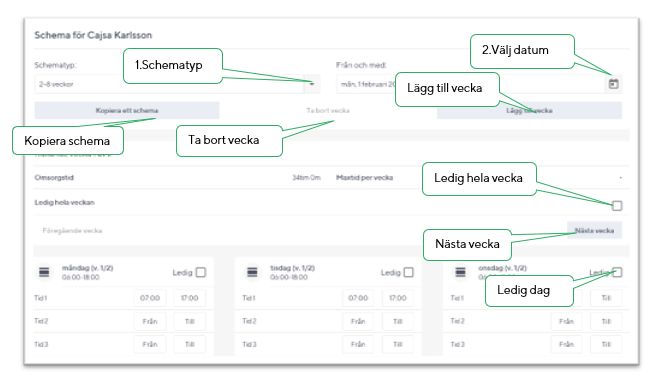
Task: Click tisdag Tid 3 Till field
Action: tap(397, 344)
